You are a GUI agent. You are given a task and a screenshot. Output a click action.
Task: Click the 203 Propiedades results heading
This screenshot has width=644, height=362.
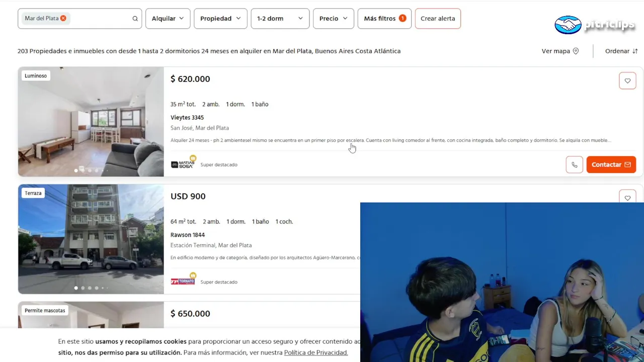209,51
